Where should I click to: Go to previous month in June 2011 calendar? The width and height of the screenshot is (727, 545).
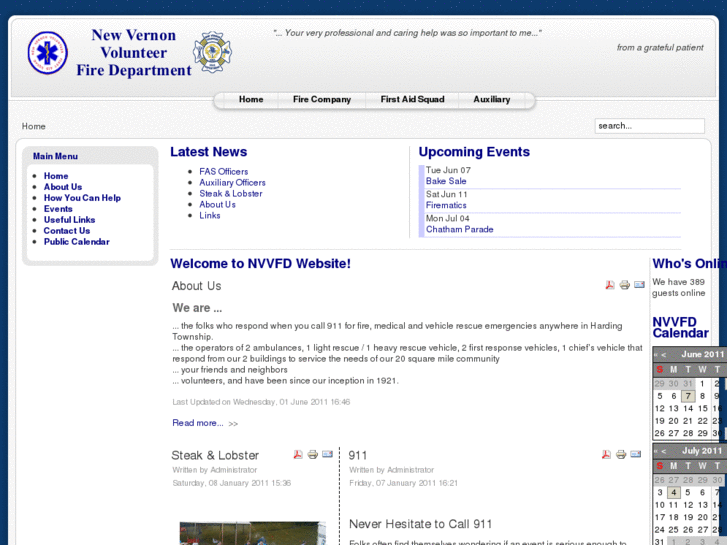click(664, 355)
